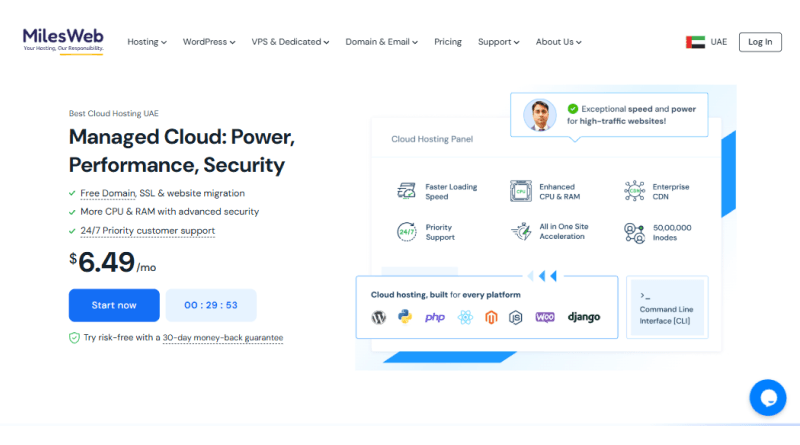Open the 30-day money-back guarantee link
800x445 pixels.
click(223, 338)
